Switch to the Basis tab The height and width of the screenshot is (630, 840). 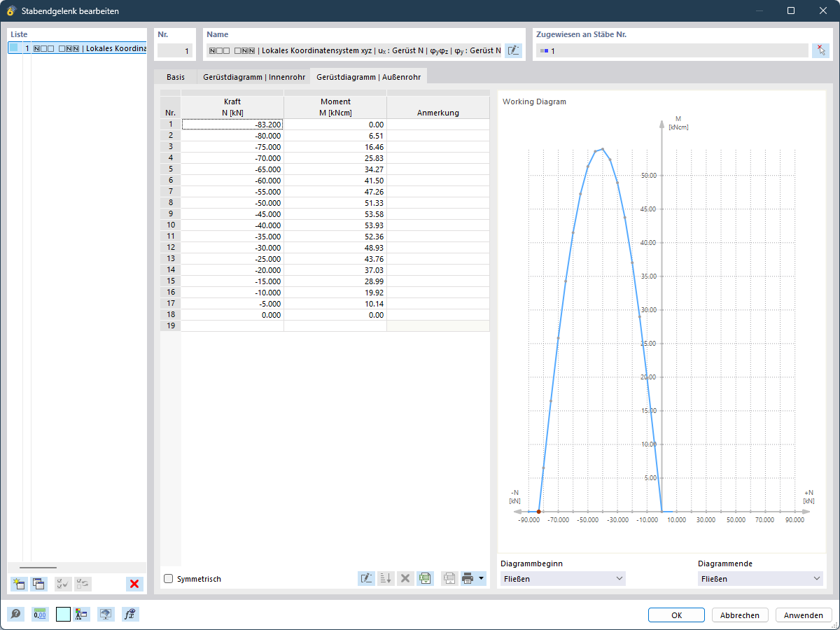click(x=174, y=77)
